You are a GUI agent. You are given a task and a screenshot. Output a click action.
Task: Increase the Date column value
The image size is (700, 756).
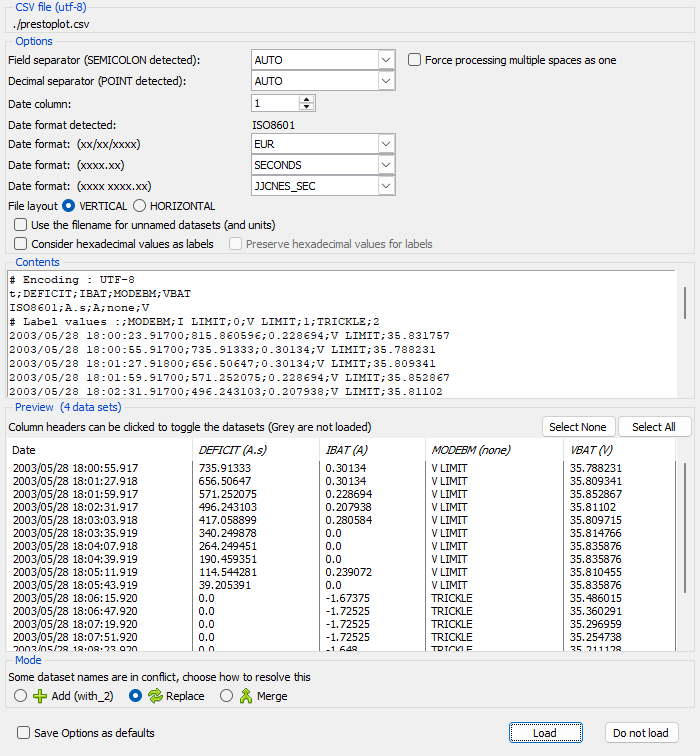[306, 99]
